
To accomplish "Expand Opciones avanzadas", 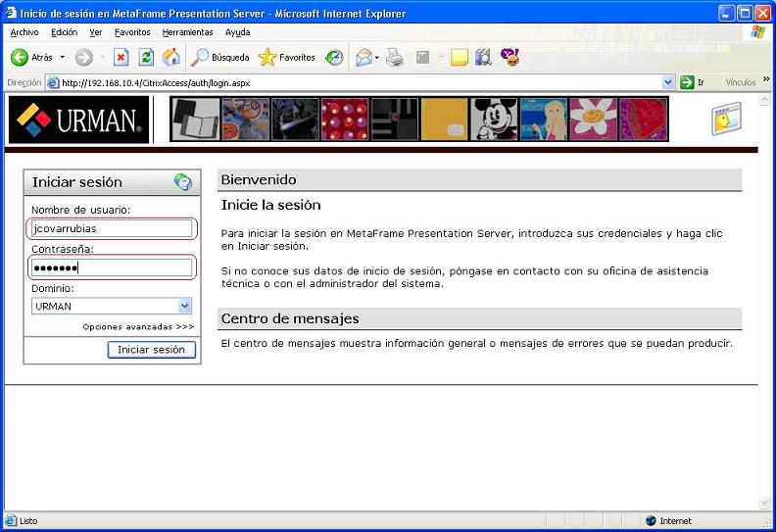I will point(138,326).
